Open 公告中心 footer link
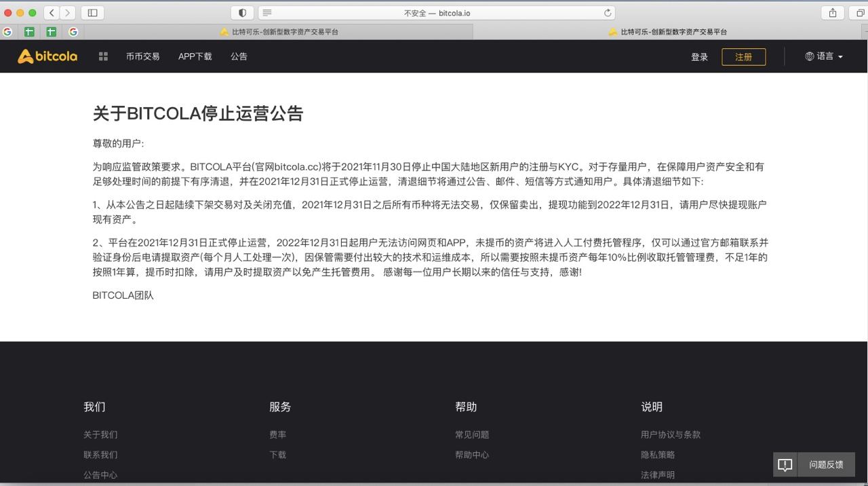The width and height of the screenshot is (868, 486). pos(100,475)
